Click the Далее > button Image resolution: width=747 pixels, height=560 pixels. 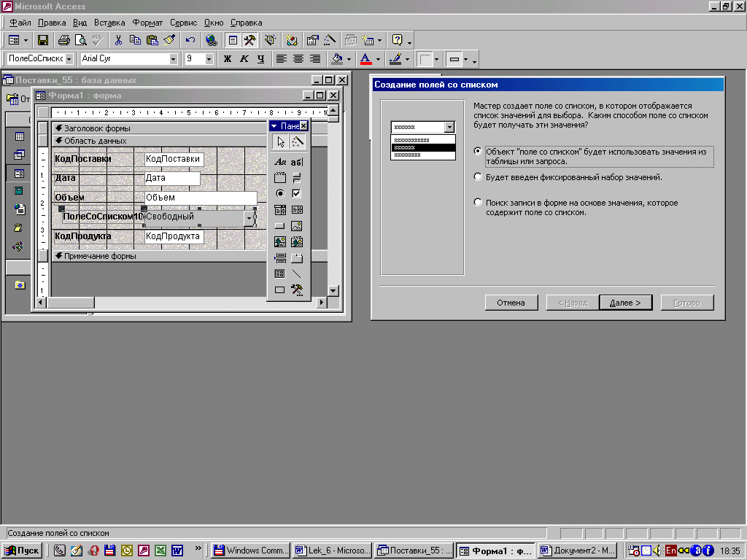[x=625, y=303]
